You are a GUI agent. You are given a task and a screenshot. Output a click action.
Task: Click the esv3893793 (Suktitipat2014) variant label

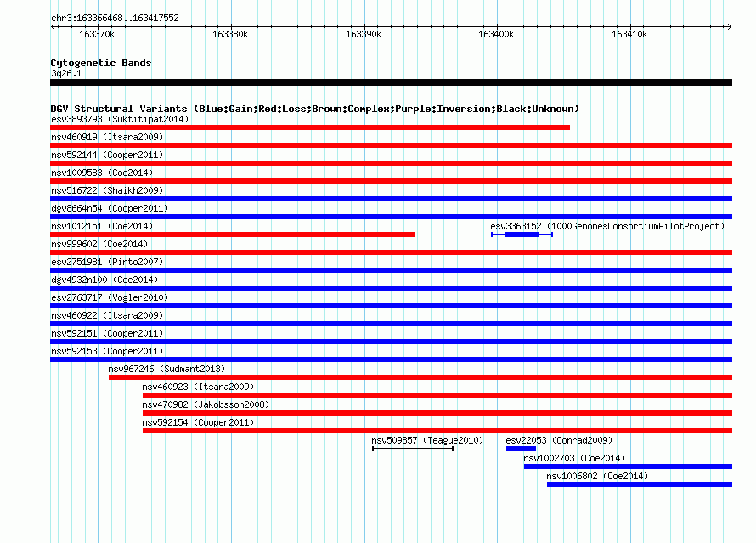point(120,119)
